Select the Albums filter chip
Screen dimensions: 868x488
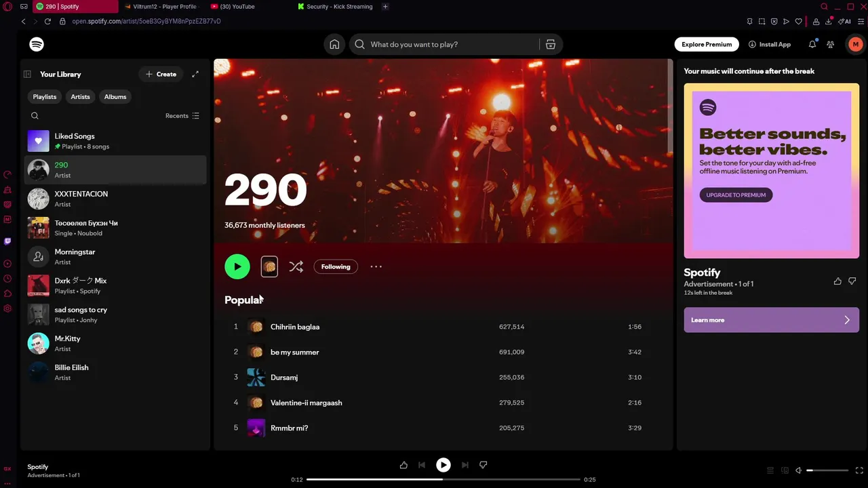[115, 97]
